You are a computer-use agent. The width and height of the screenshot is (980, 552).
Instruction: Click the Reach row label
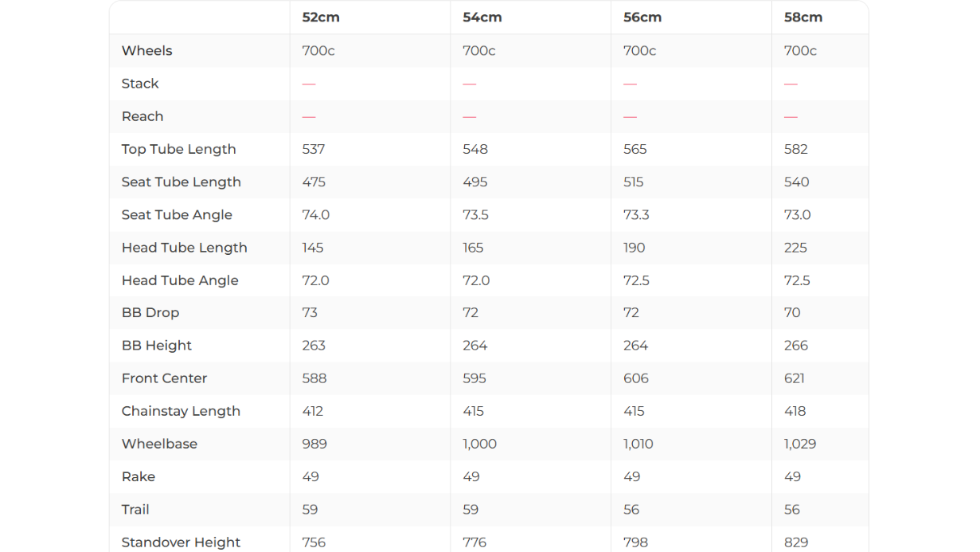(x=143, y=116)
